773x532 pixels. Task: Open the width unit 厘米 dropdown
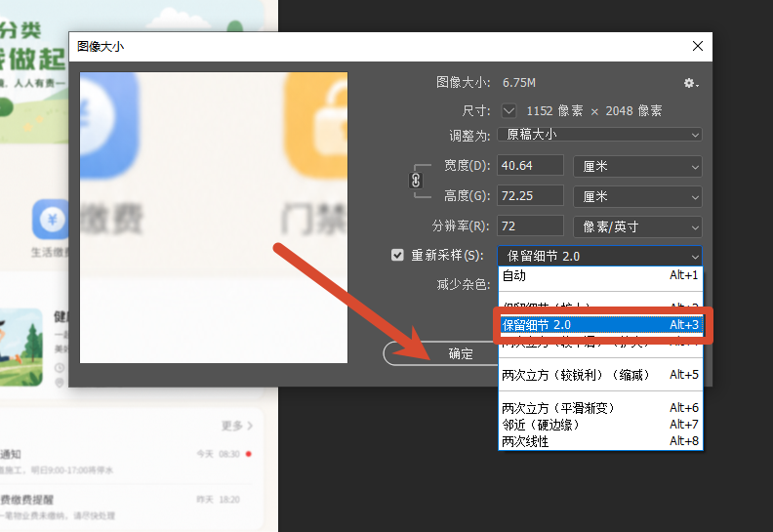click(x=637, y=167)
